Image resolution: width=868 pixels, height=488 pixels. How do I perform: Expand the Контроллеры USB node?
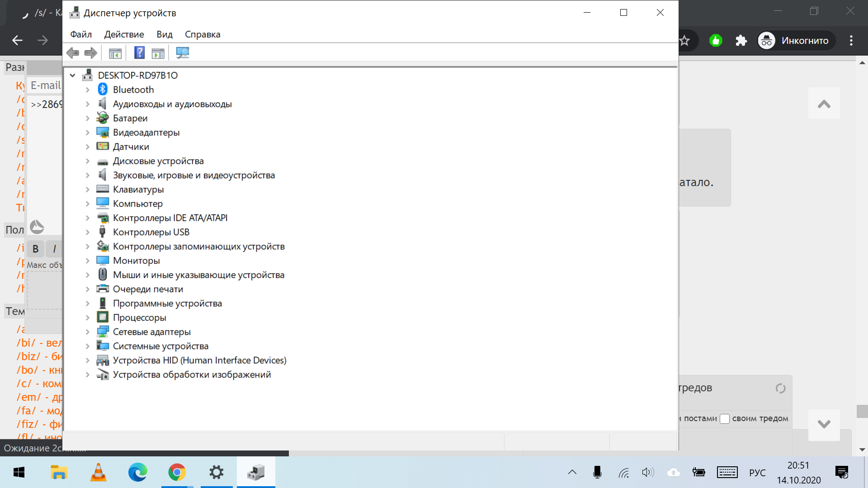pyautogui.click(x=88, y=232)
